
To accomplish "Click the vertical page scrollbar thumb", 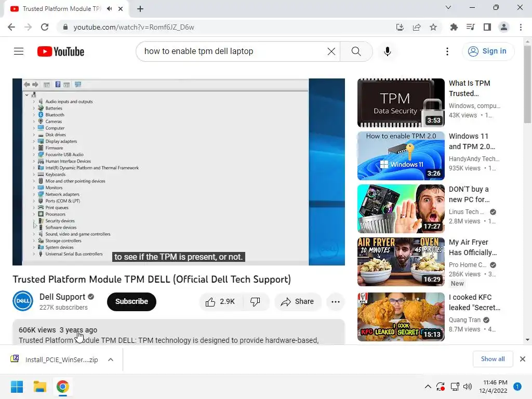I will [527, 84].
